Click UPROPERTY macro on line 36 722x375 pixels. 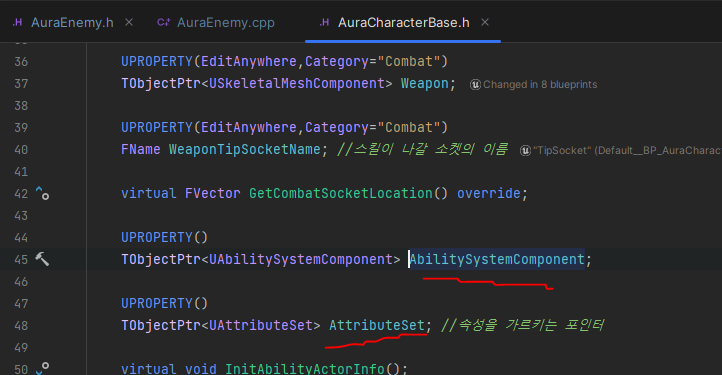click(x=157, y=62)
